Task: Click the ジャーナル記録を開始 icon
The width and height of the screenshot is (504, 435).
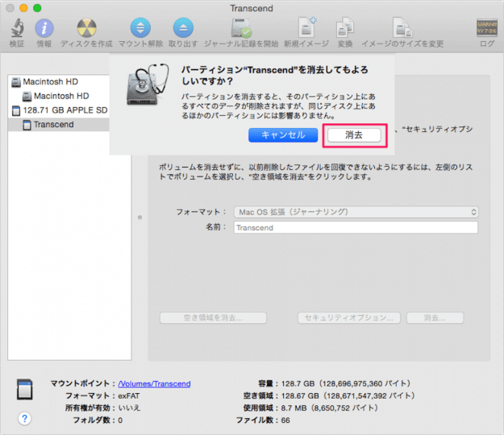Action: tap(242, 28)
